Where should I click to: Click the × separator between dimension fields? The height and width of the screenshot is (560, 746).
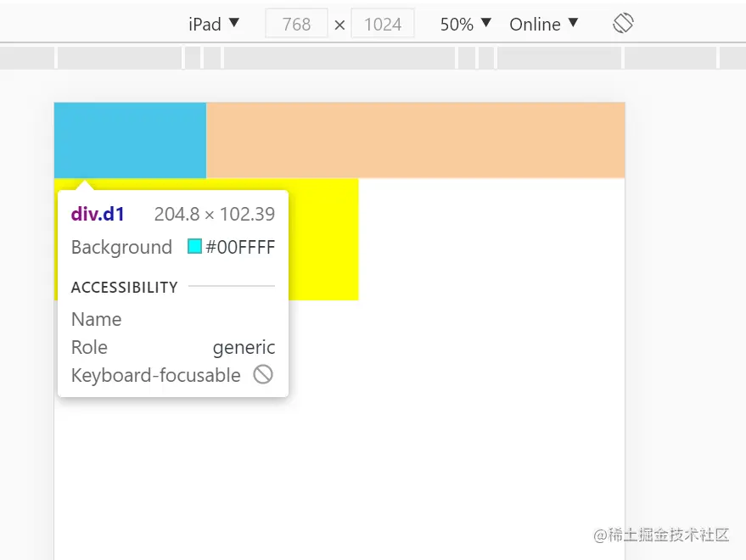(339, 25)
